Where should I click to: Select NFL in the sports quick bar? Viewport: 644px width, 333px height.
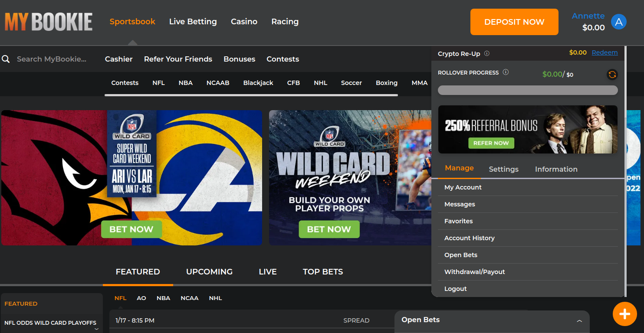[x=159, y=83]
